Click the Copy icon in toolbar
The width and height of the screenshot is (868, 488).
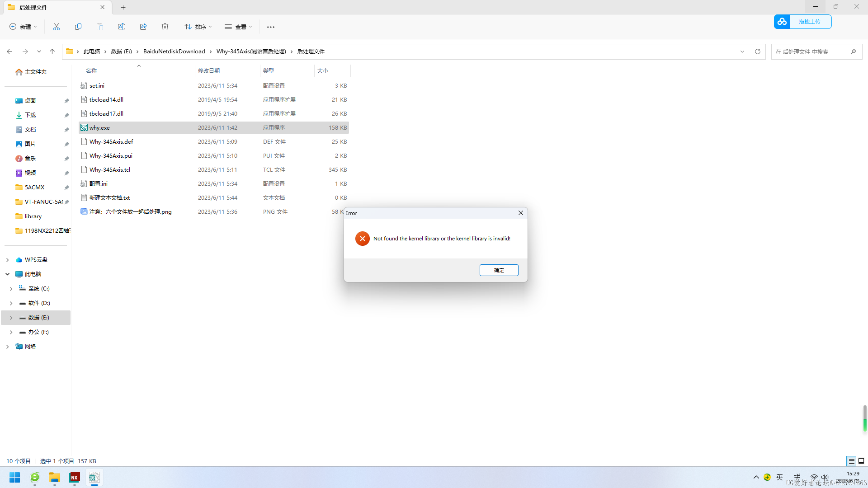[x=78, y=27]
